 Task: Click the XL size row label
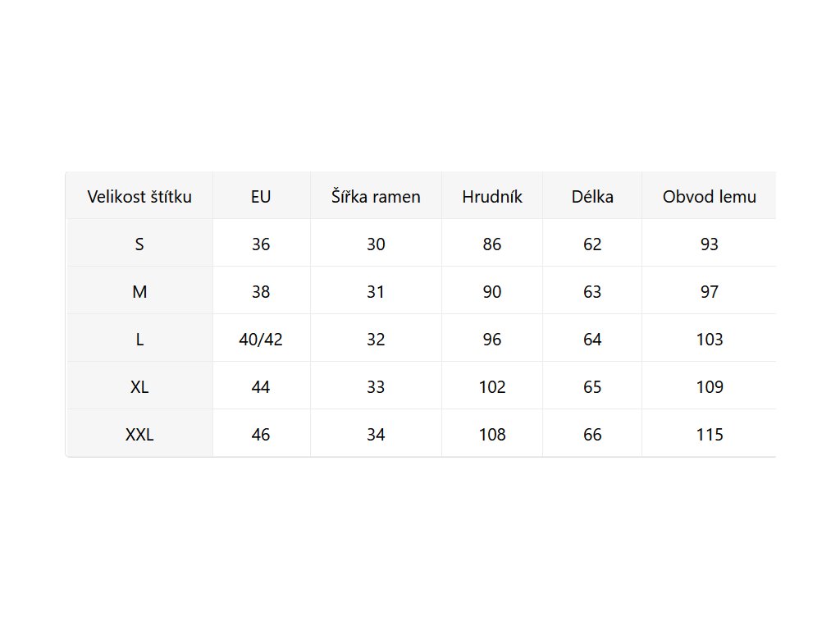click(139, 387)
